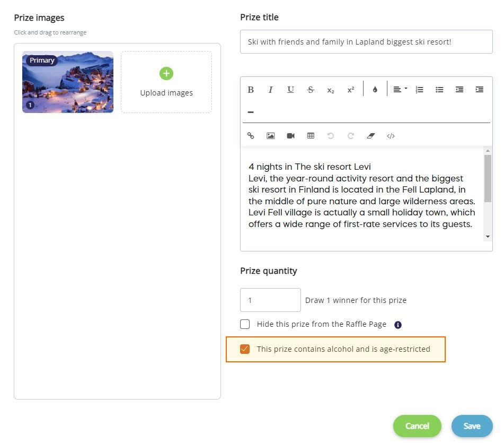Insert an image into the description

(x=271, y=136)
